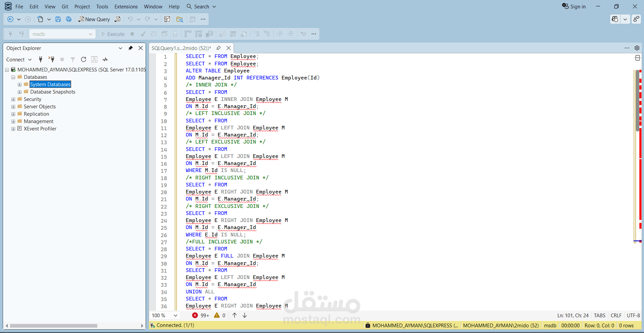The height and width of the screenshot is (333, 644).
Task: Click the Object Explorer horizontal scrollbar thumb
Action: tap(54, 326)
